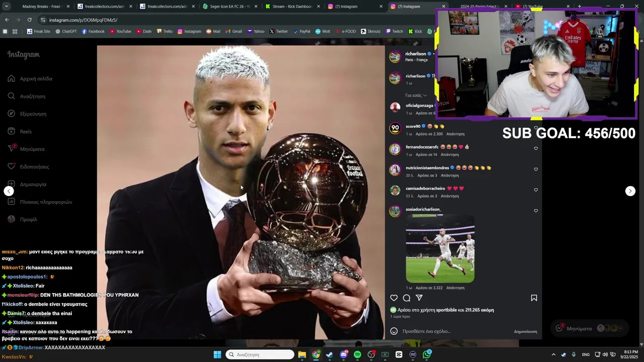Open the ChatGPT bookmark
The image size is (644, 362).
click(x=66, y=31)
